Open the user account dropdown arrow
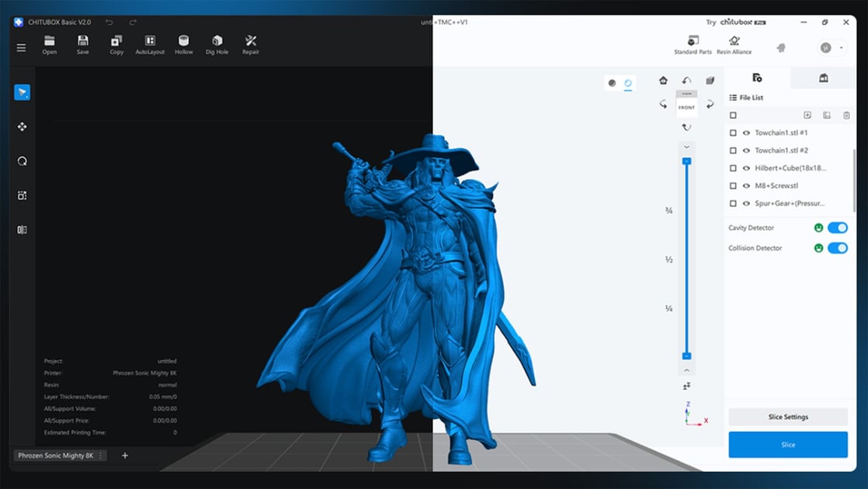 point(842,48)
